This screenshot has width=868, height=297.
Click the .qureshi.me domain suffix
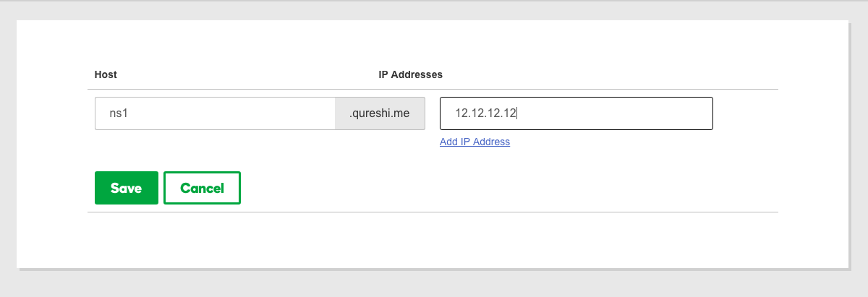tap(379, 113)
